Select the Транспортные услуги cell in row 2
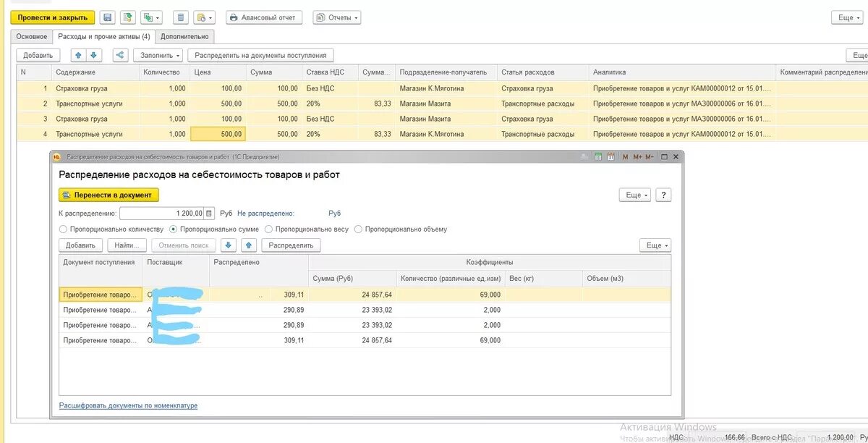 (95, 104)
